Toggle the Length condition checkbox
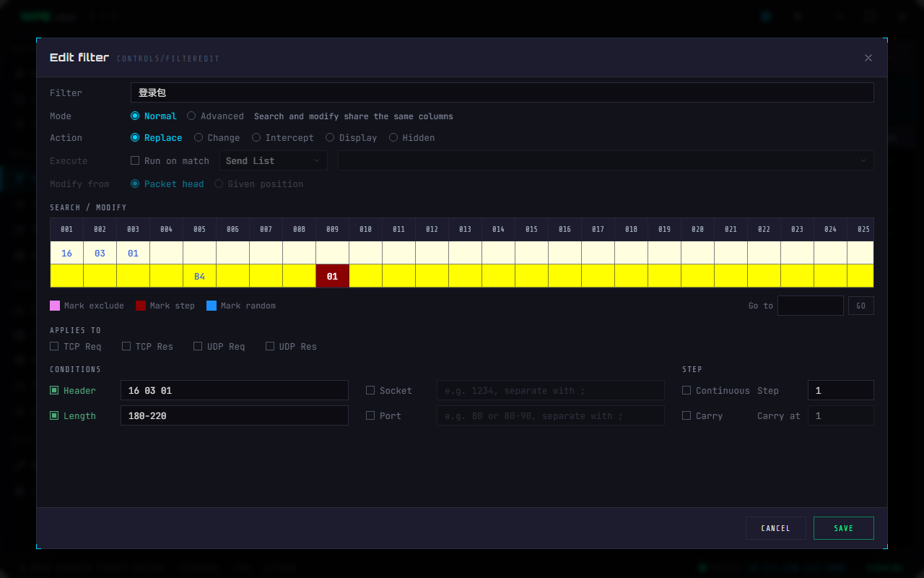This screenshot has width=924, height=578. click(x=54, y=415)
